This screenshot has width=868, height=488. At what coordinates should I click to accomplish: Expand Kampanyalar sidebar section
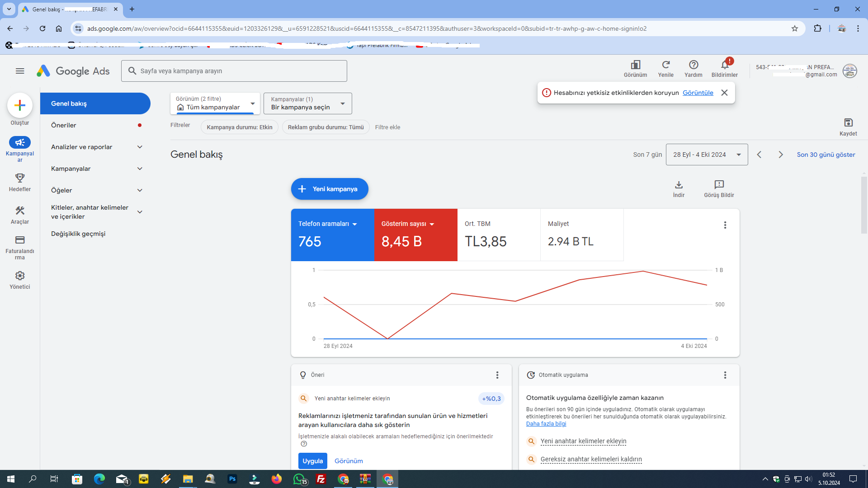140,169
